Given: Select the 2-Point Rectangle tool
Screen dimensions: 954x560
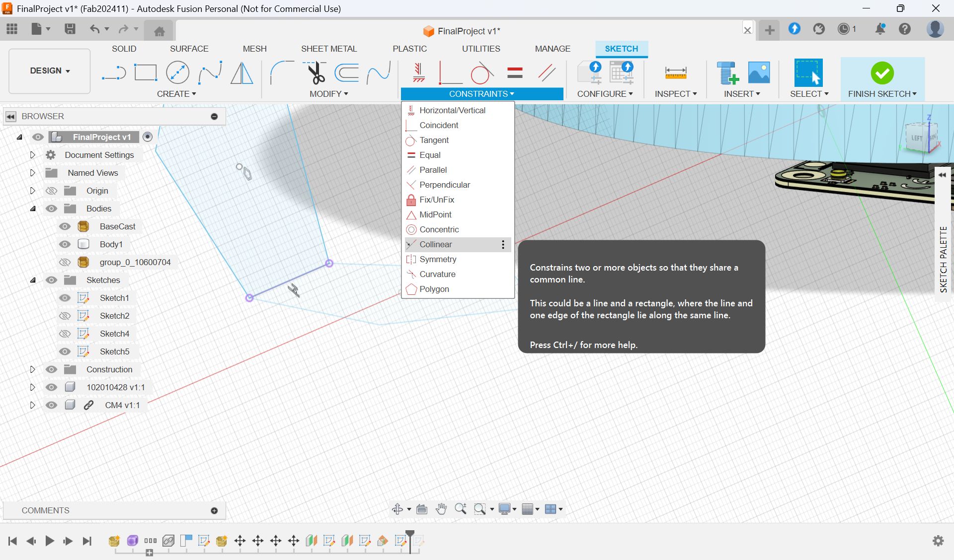Looking at the screenshot, I should click(x=146, y=73).
